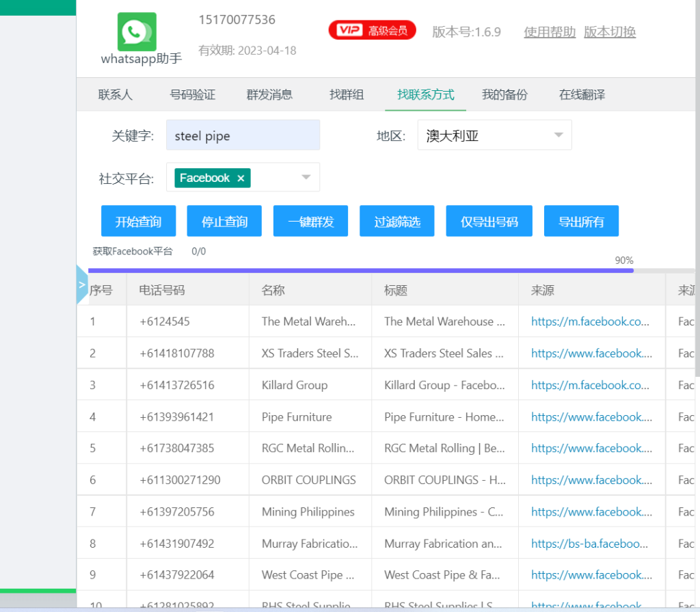Remove the Facebook tag with its x
The height and width of the screenshot is (612, 700).
click(x=241, y=178)
